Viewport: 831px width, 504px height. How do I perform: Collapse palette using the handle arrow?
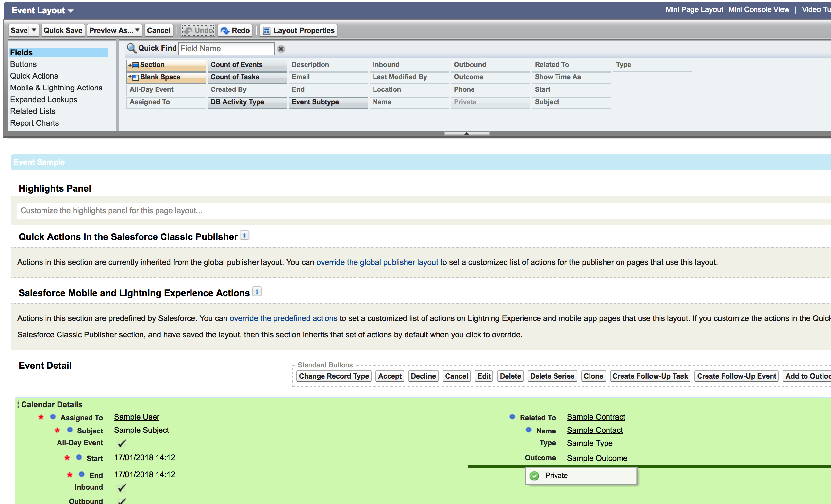tap(466, 134)
